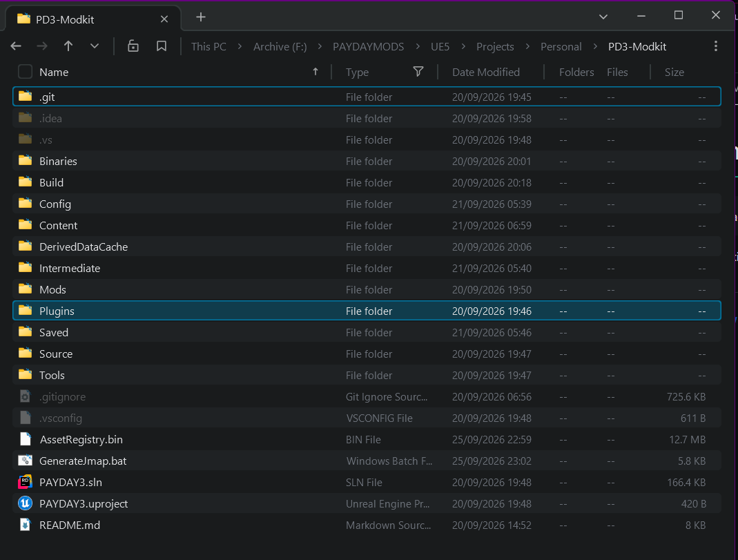Click the sort ascending arrow in Name column
Screen dimensions: 738x560
(315, 72)
